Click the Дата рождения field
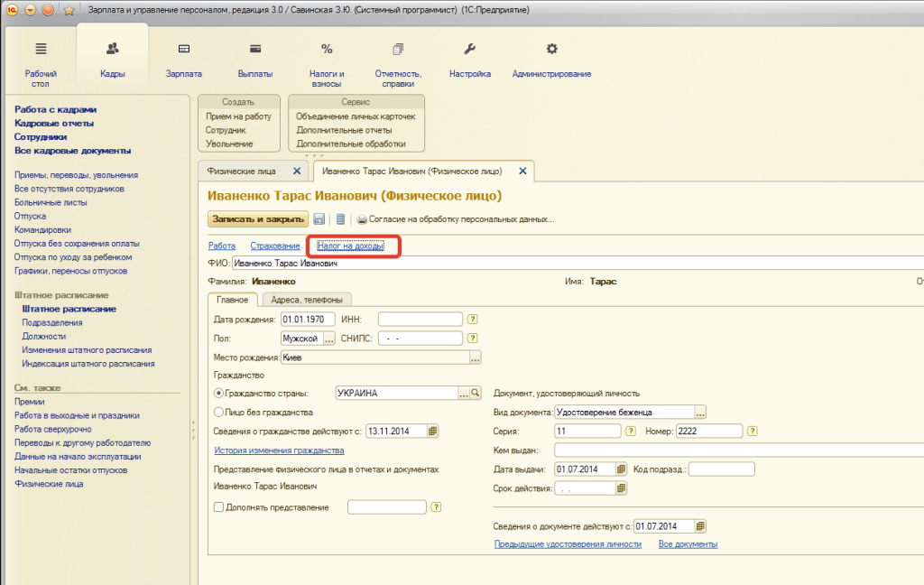 308,319
